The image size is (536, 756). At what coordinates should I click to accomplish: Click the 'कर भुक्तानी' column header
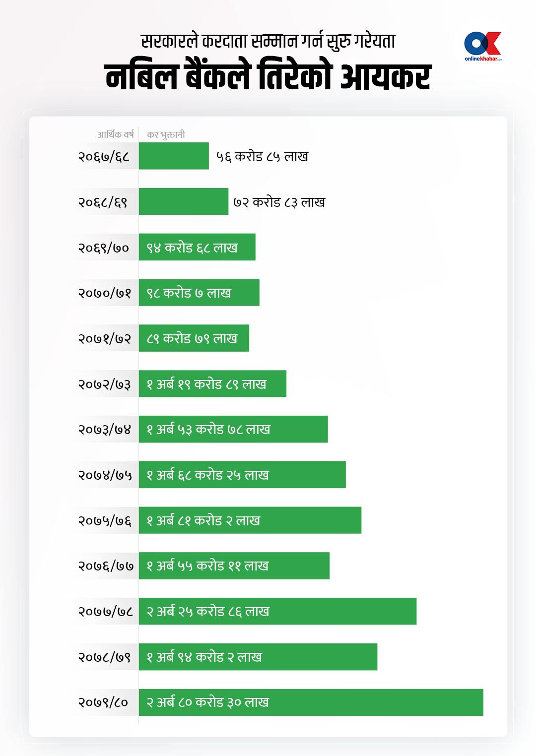pos(166,134)
